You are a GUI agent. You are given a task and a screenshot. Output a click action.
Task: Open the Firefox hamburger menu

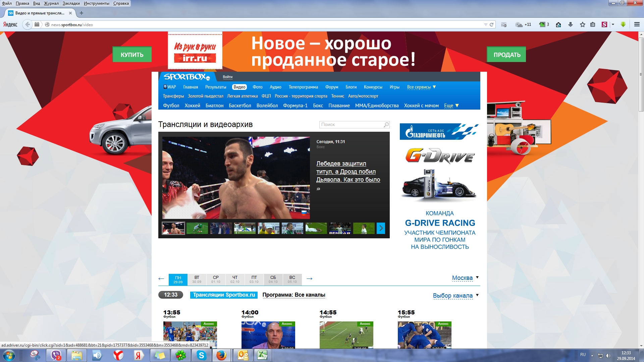click(x=637, y=24)
